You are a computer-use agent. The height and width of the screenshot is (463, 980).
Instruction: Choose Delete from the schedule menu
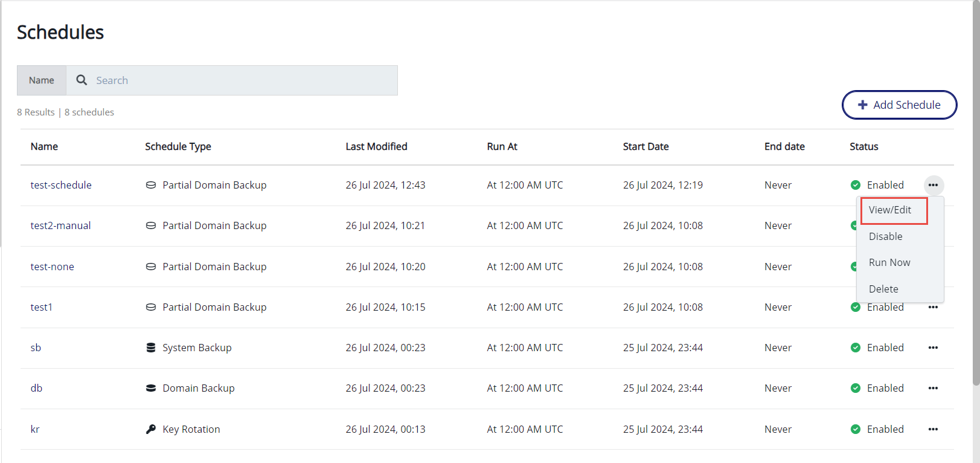click(883, 289)
